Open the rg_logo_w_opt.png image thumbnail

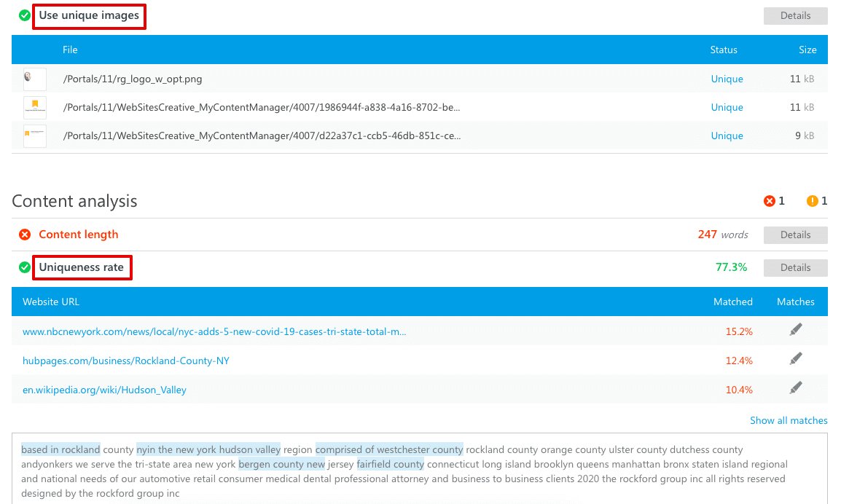(35, 79)
